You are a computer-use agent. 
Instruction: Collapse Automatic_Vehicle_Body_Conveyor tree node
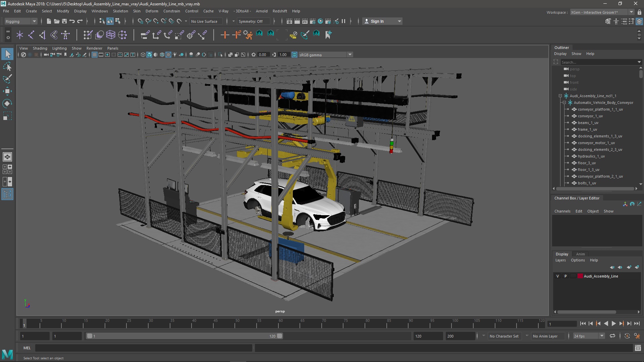pos(564,103)
